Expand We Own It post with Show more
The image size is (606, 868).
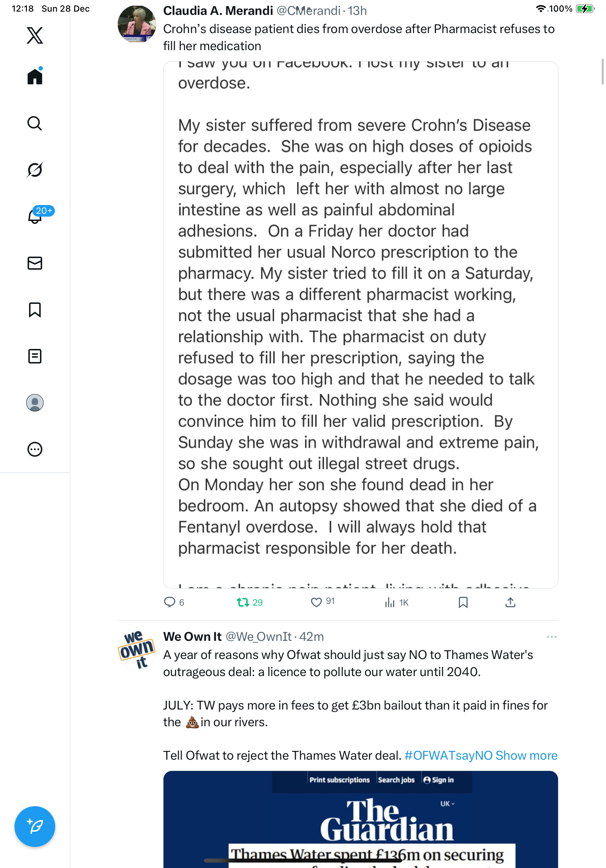pos(526,755)
